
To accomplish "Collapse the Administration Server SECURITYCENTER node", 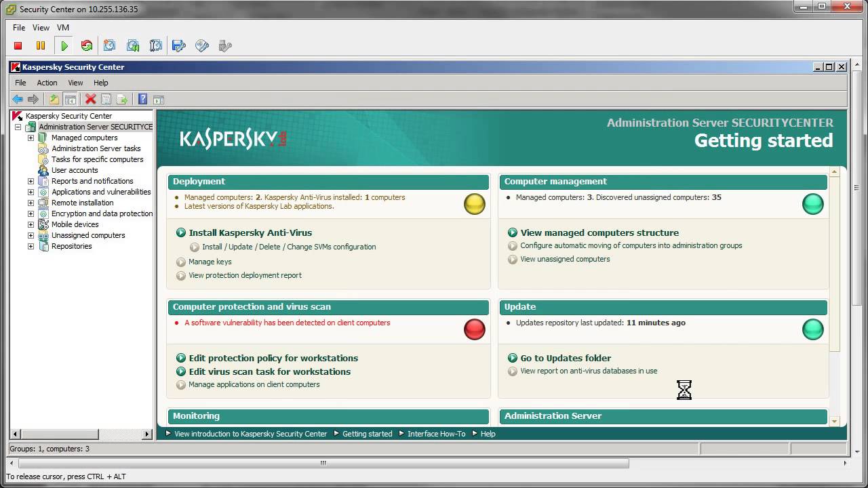I will pos(18,127).
